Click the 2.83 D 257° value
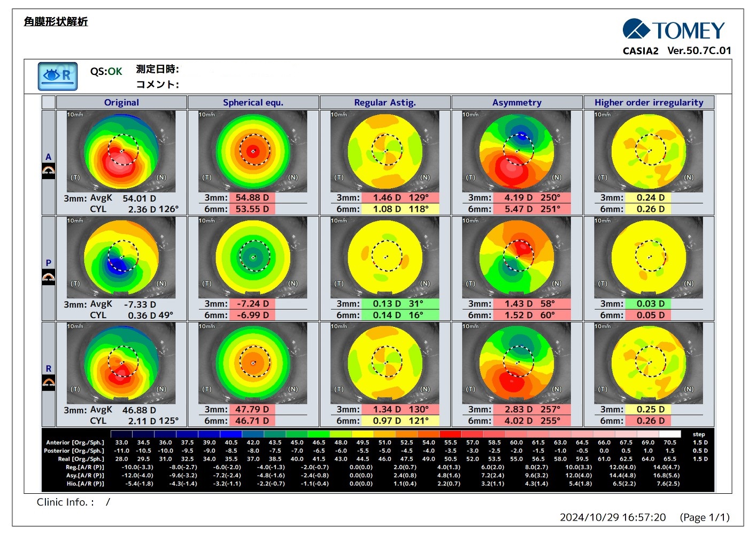Image resolution: width=756 pixels, height=535 pixels. click(533, 409)
